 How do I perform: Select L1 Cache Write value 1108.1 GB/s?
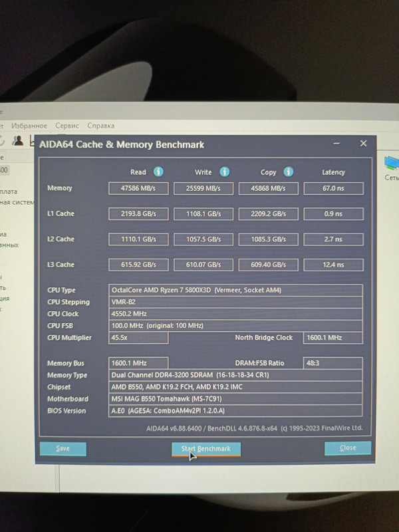[x=203, y=213]
